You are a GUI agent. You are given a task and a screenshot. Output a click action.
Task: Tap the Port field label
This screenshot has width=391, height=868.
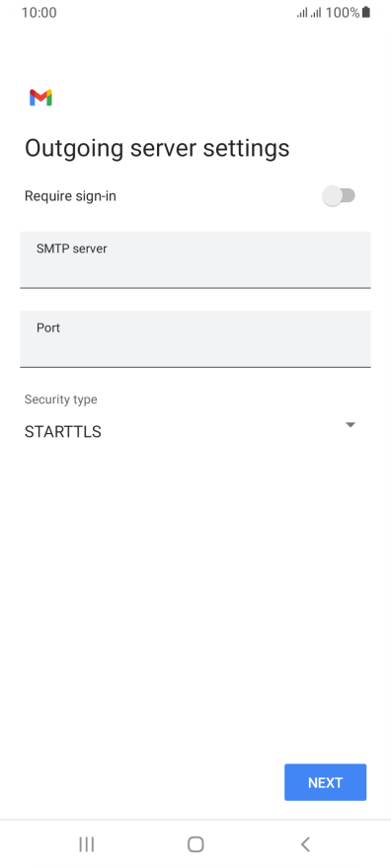pyautogui.click(x=48, y=327)
